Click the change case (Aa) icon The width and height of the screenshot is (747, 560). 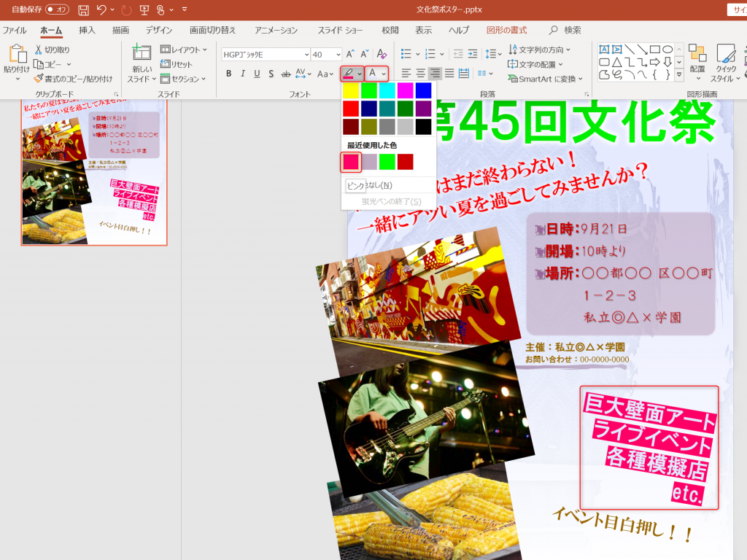click(322, 73)
